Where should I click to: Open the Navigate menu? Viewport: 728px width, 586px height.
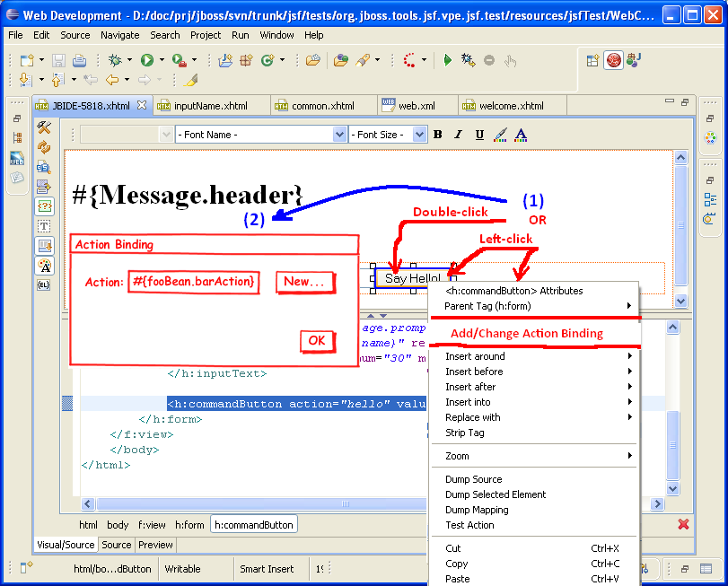(x=119, y=35)
